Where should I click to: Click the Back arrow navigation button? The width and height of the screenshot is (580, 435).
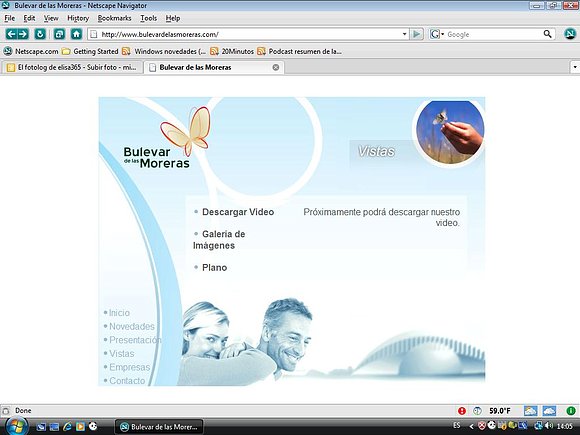tap(11, 34)
